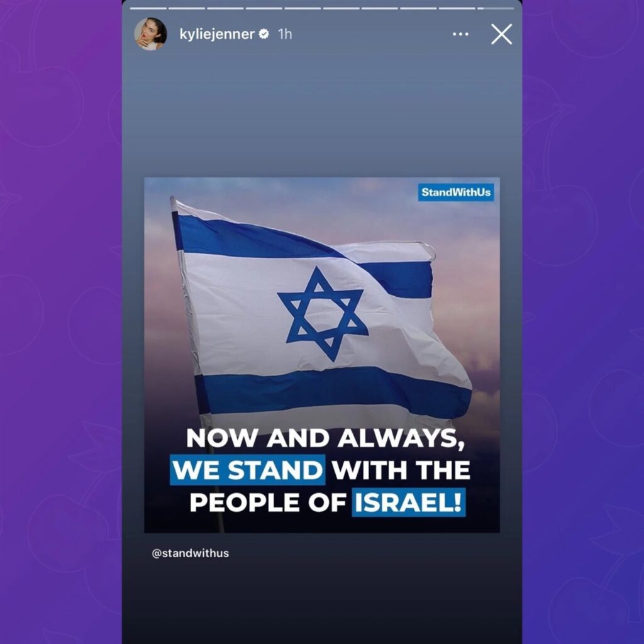Click the kyliejenner username

[217, 34]
